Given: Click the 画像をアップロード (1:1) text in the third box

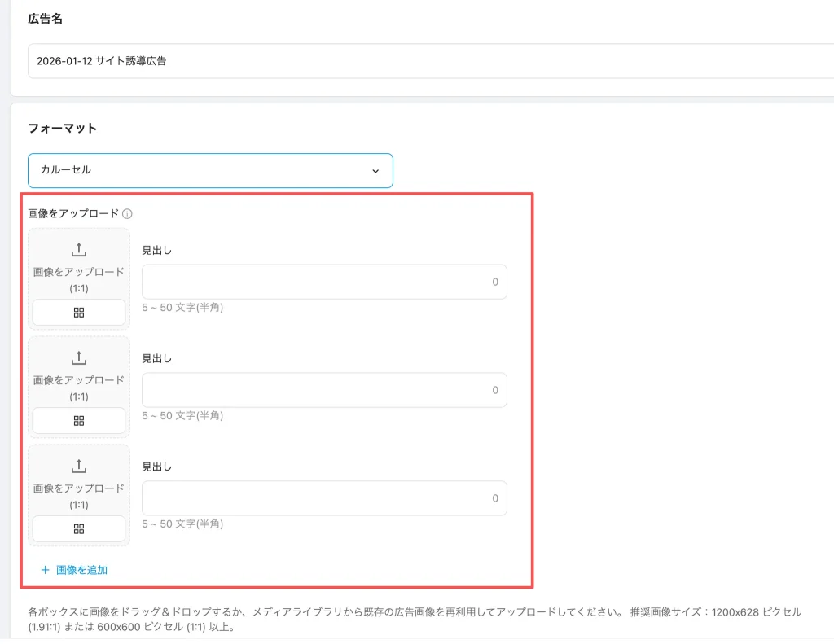Looking at the screenshot, I should point(79,497).
